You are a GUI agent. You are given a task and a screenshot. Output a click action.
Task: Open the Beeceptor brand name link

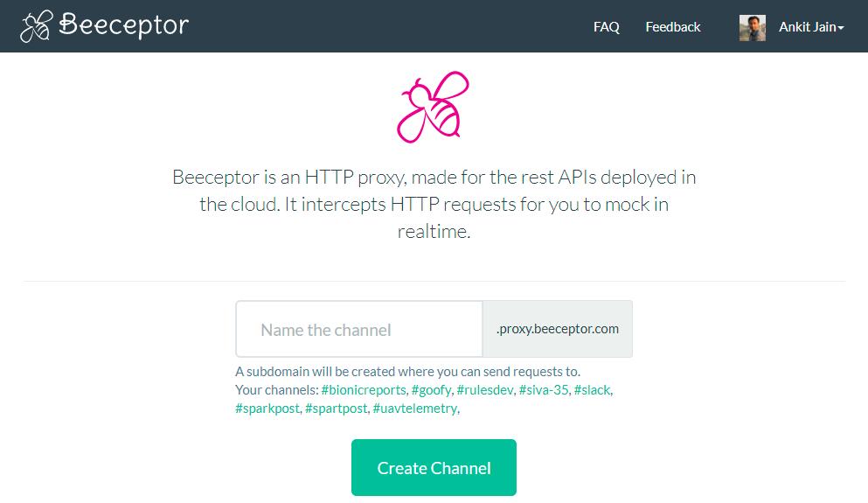tap(124, 25)
